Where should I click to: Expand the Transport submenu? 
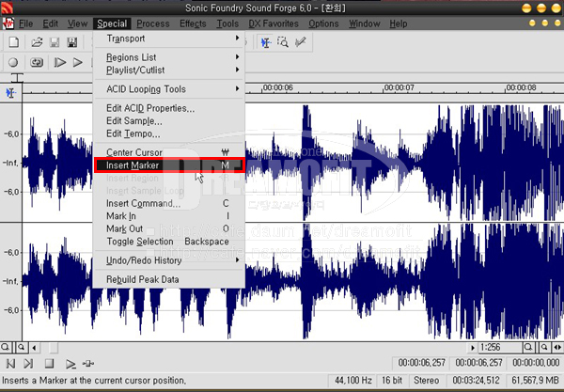(x=169, y=39)
